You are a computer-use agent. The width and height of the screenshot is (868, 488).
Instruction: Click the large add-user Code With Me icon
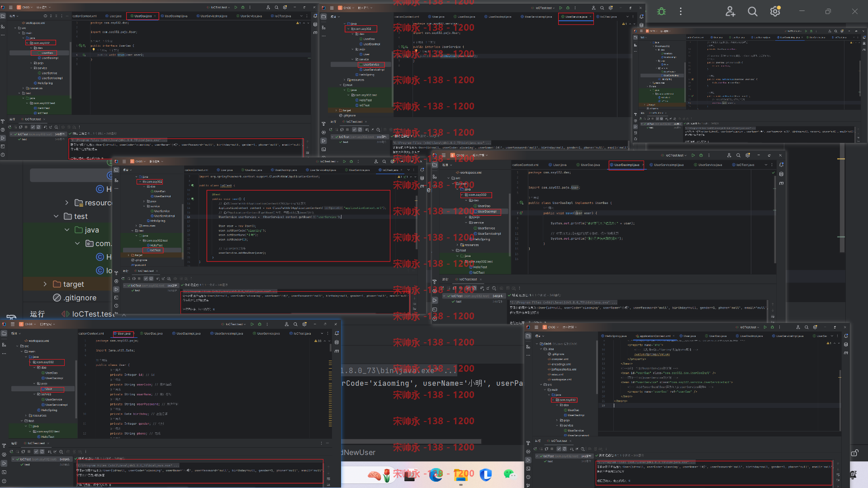point(730,11)
